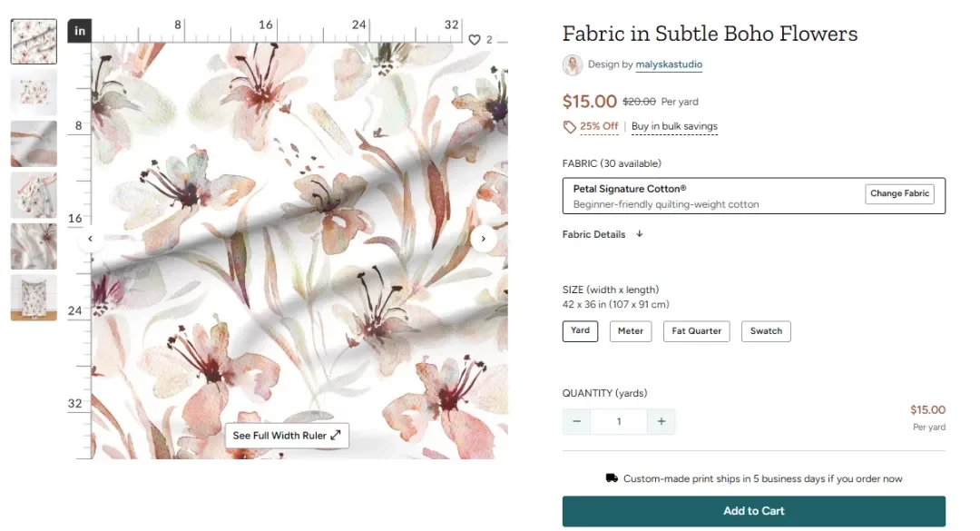Go to next fabric image arrow
This screenshot has width=980, height=531.
[x=484, y=239]
